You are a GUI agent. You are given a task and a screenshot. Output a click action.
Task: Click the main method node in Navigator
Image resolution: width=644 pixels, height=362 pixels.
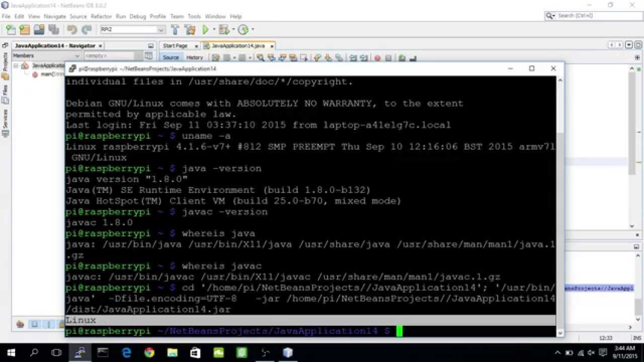tap(49, 74)
